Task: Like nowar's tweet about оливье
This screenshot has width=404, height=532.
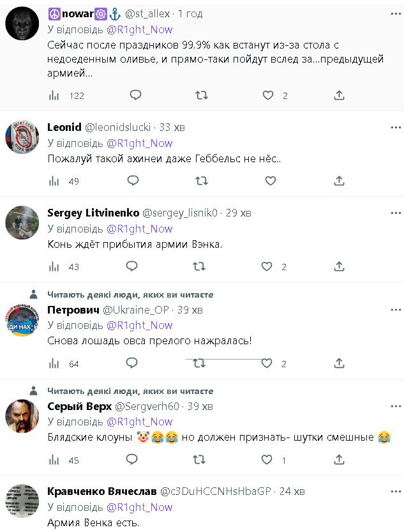Action: (269, 95)
